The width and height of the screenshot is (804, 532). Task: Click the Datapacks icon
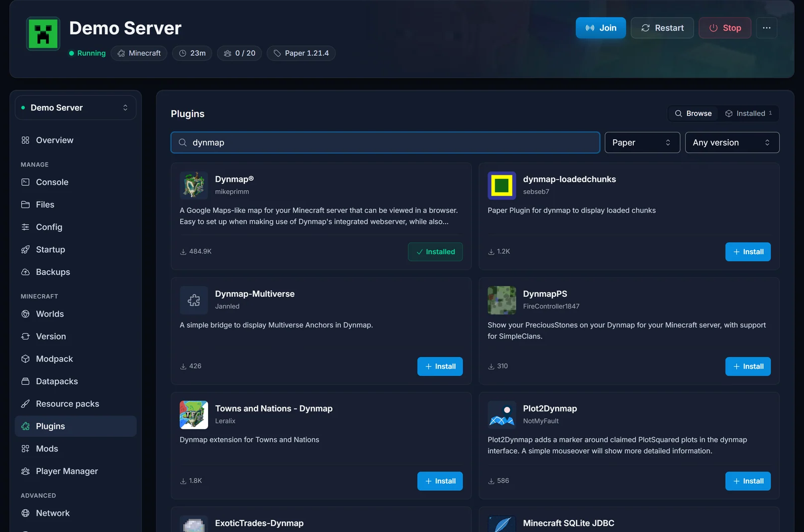point(26,381)
